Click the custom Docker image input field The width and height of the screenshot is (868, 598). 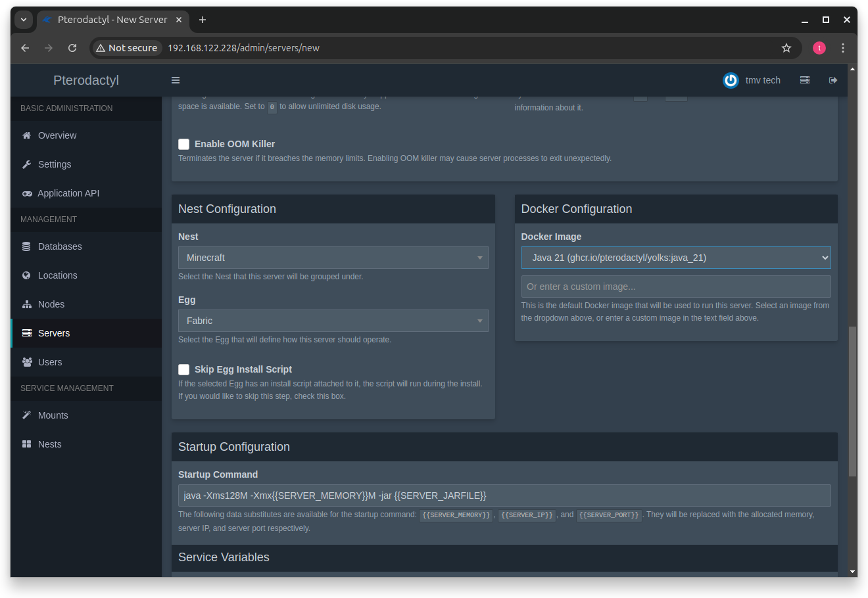tap(676, 286)
